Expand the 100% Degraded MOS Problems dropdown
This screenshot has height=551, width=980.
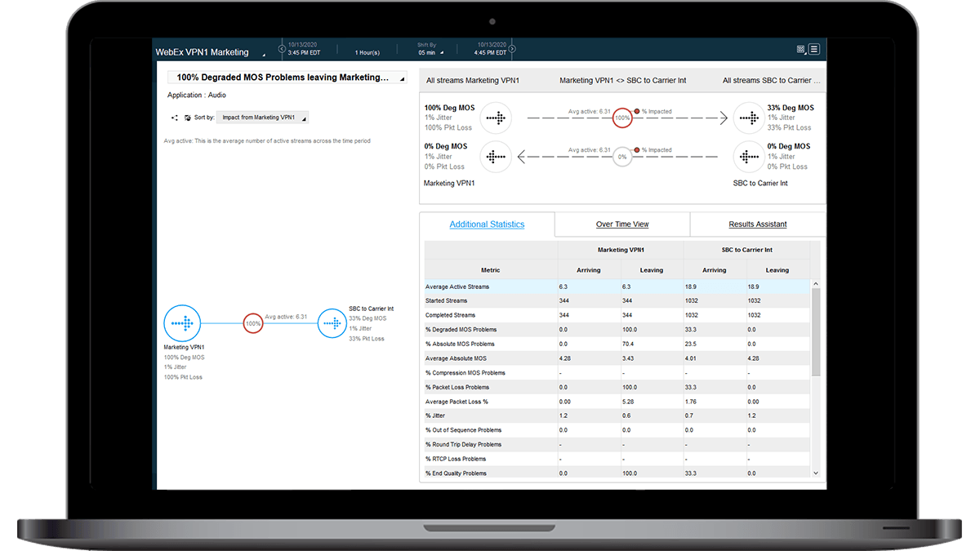pos(287,78)
